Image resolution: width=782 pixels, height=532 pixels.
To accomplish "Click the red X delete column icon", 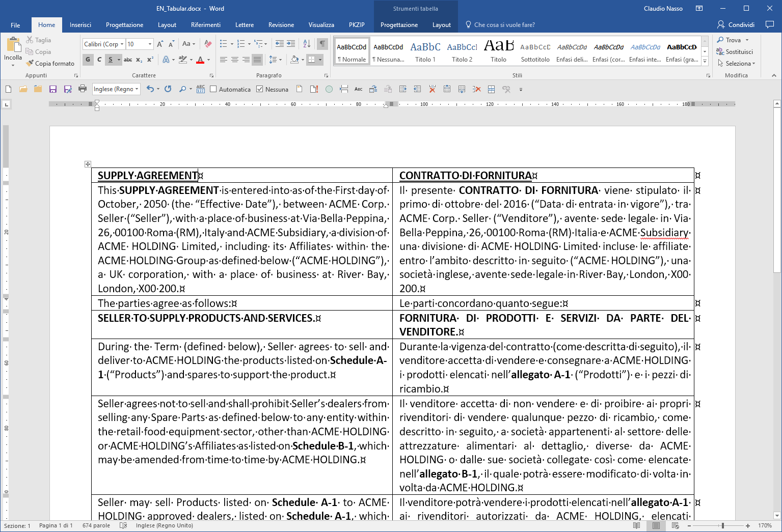I will tap(432, 89).
